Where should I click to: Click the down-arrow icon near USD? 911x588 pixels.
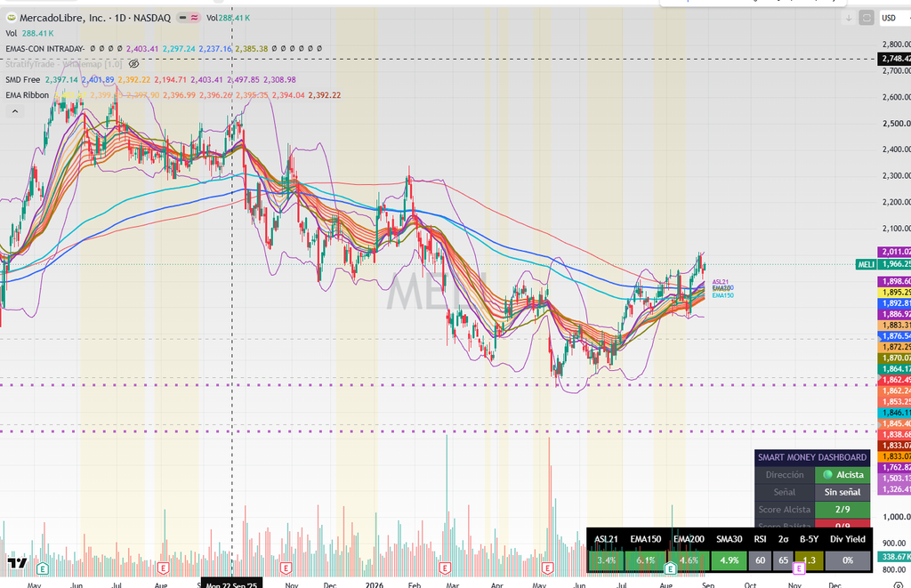point(849,18)
